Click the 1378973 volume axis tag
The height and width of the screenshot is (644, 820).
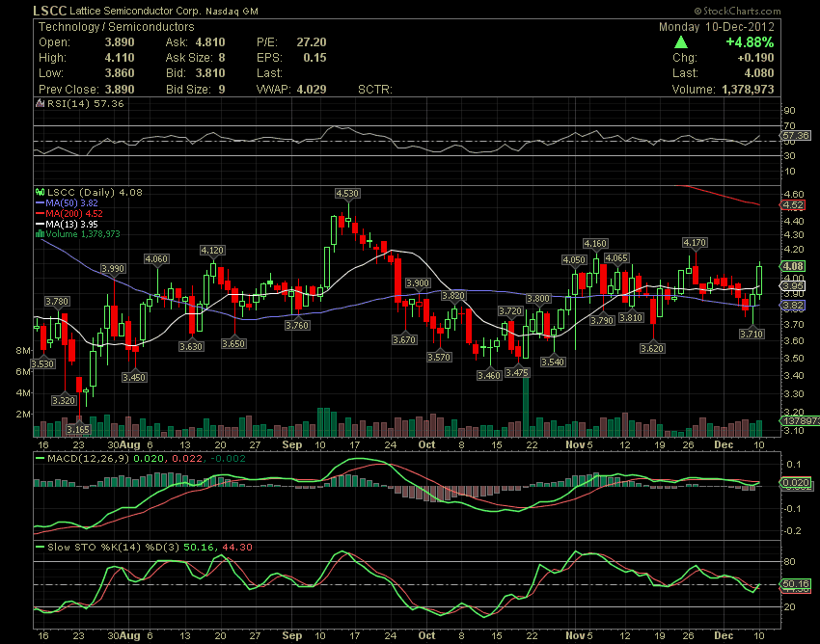click(x=801, y=420)
